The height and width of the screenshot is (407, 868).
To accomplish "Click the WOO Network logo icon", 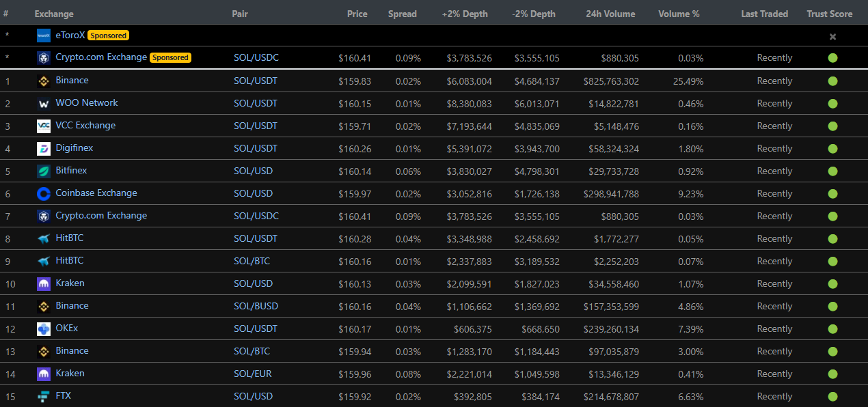I will (44, 104).
